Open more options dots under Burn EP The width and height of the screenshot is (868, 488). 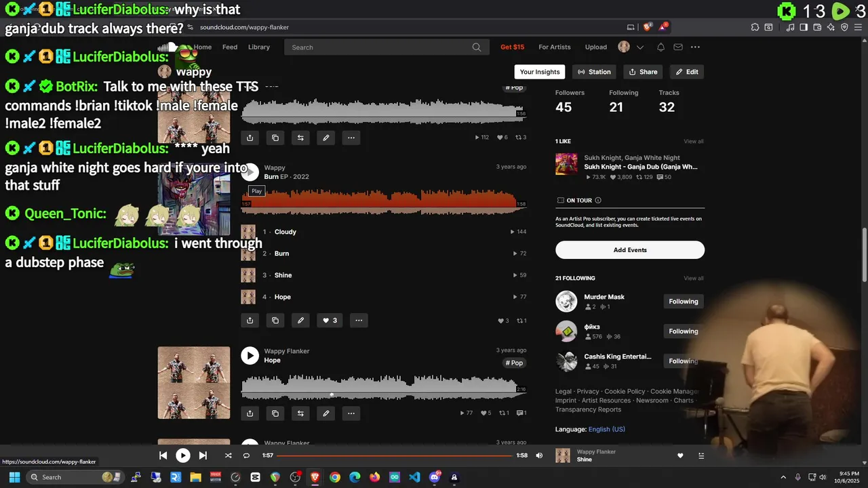(x=359, y=321)
